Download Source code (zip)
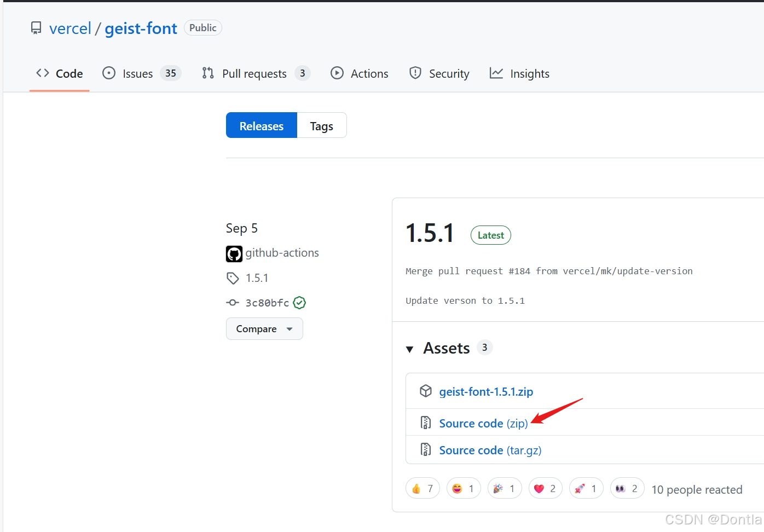Viewport: 764px width, 532px height. tap(484, 424)
